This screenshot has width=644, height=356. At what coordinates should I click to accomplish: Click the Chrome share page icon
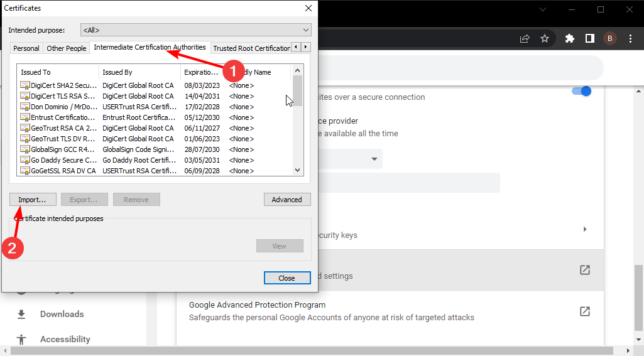point(525,38)
